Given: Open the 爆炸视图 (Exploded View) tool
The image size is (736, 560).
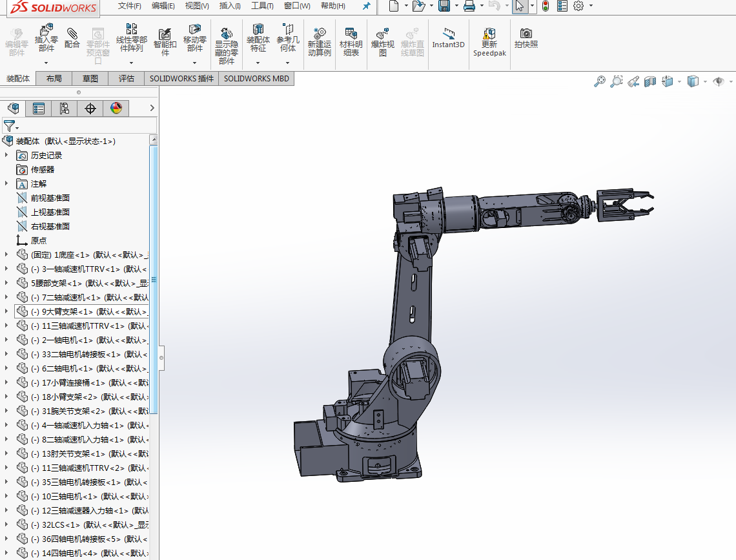Looking at the screenshot, I should tap(382, 34).
